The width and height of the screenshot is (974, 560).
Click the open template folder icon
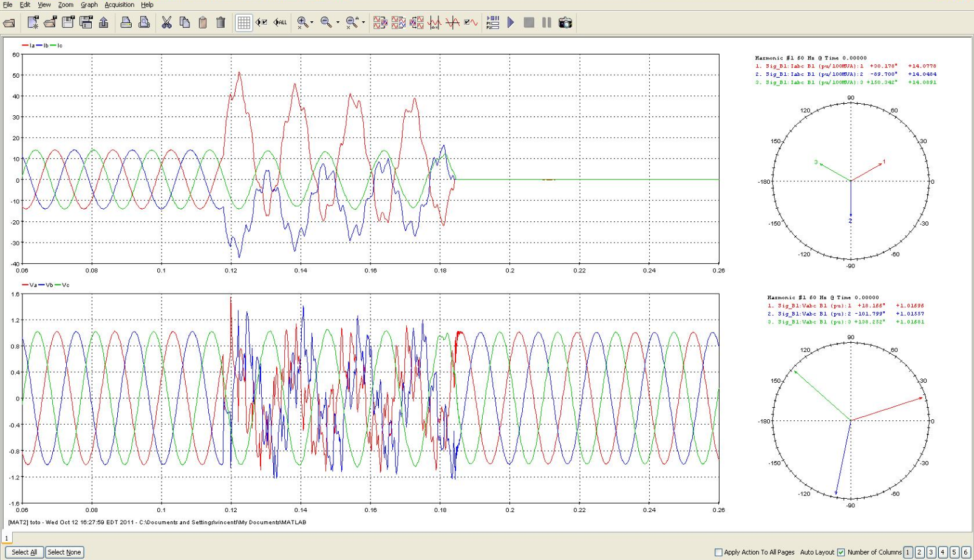click(x=50, y=22)
